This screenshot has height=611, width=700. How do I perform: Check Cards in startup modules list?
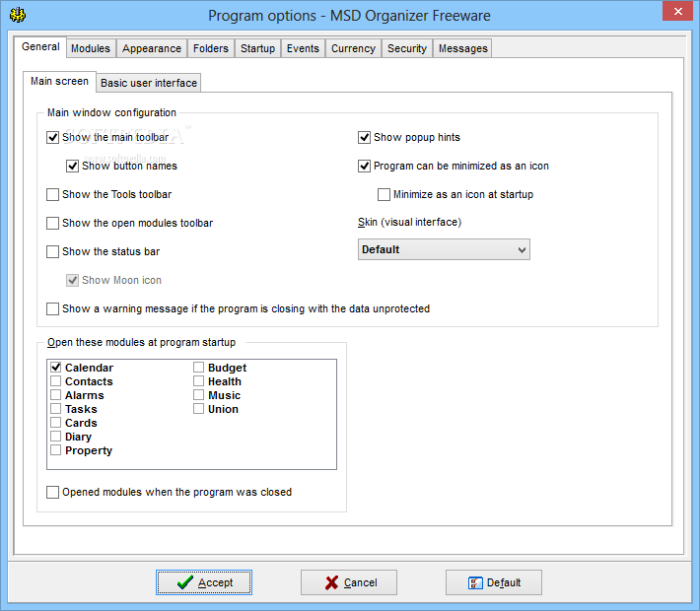pyautogui.click(x=56, y=423)
